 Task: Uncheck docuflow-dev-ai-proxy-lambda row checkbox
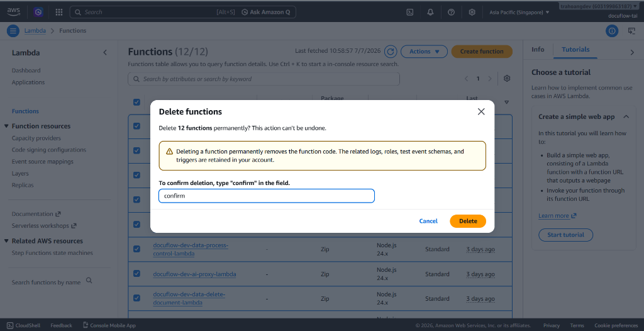coord(136,274)
